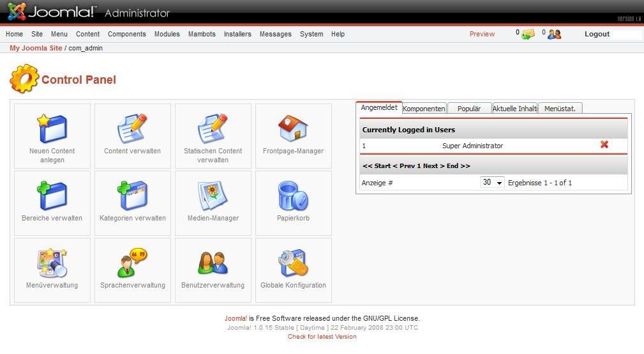644x354 pixels.
Task: Open the Papierkorb trash icon
Action: [x=293, y=196]
